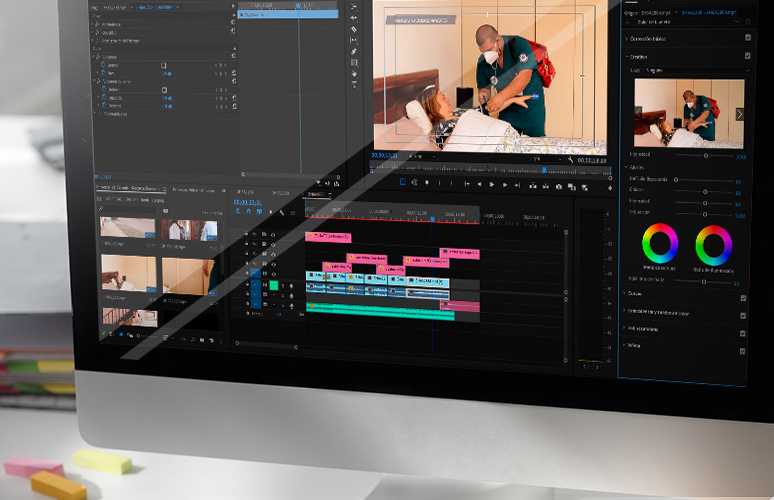
Task: Click the previous Look arrow on preview
Action: (640, 114)
